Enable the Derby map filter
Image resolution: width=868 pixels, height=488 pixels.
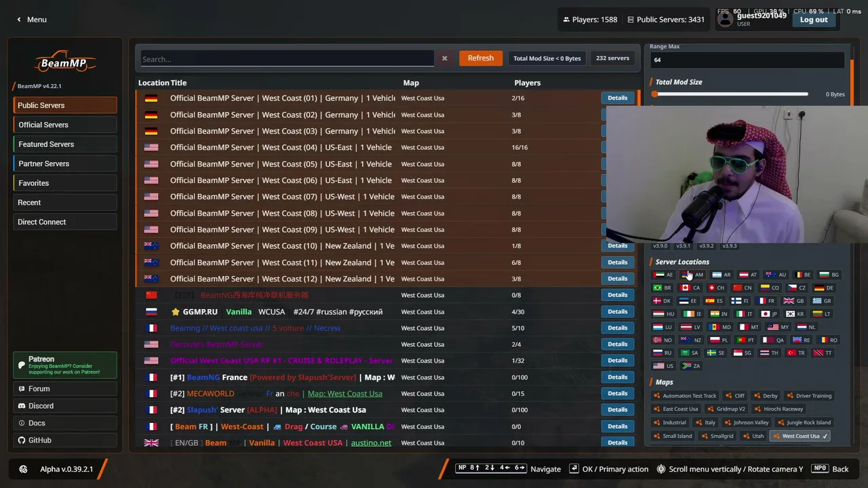(766, 396)
